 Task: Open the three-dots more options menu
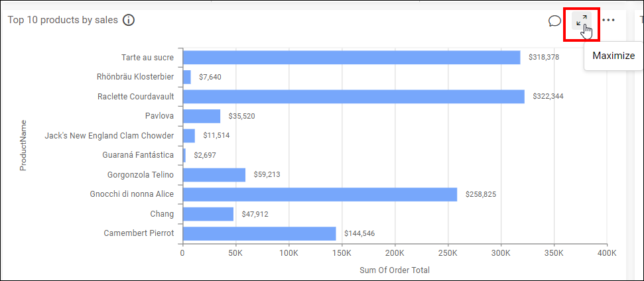pos(608,21)
